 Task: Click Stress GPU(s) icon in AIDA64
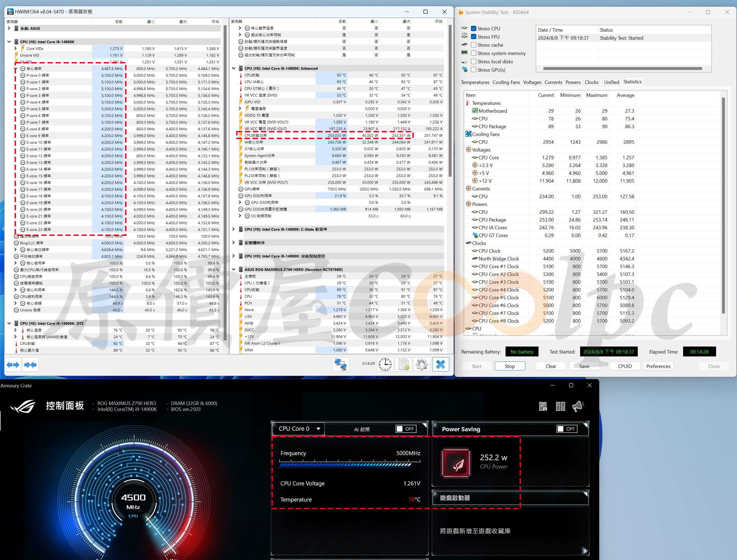465,70
